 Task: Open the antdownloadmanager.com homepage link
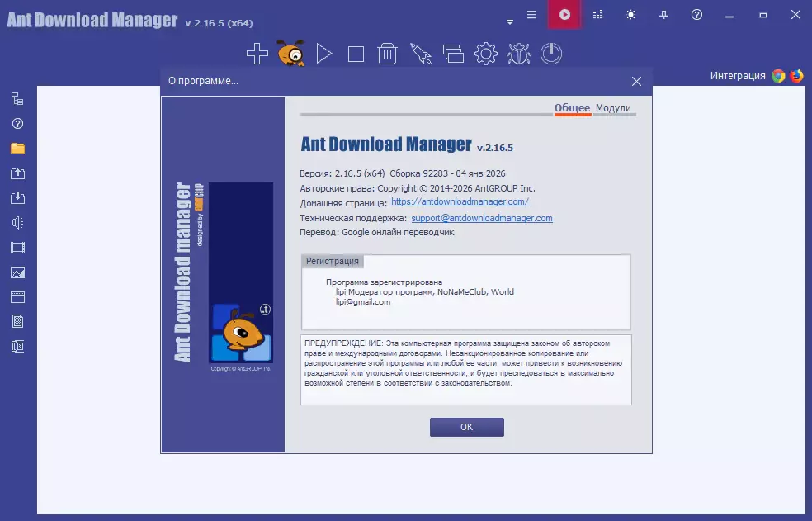coord(460,201)
